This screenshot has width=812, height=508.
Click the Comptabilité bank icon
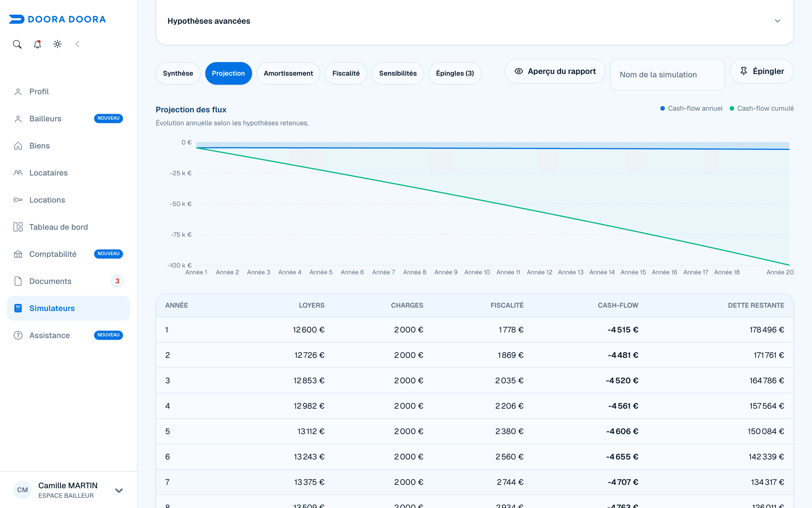[18, 254]
